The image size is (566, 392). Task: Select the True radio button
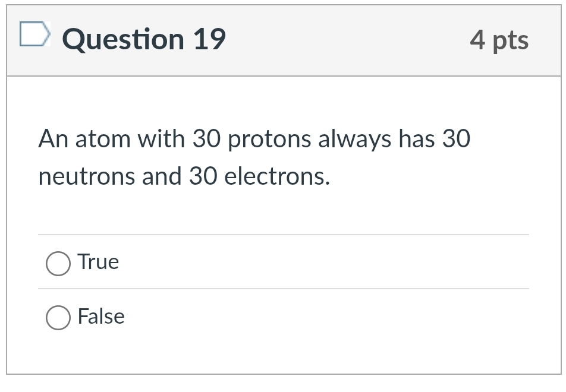point(58,262)
